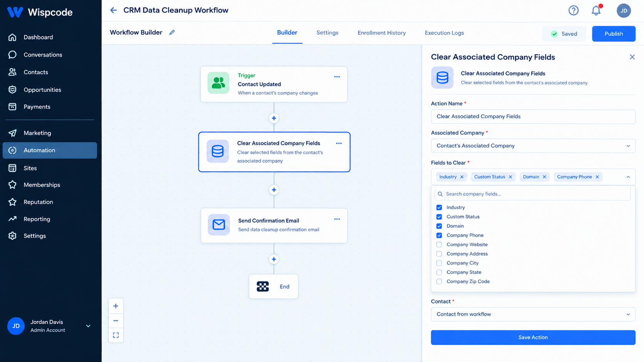Click the back arrow beside workflow title
This screenshot has width=644, height=362.
[x=113, y=10]
